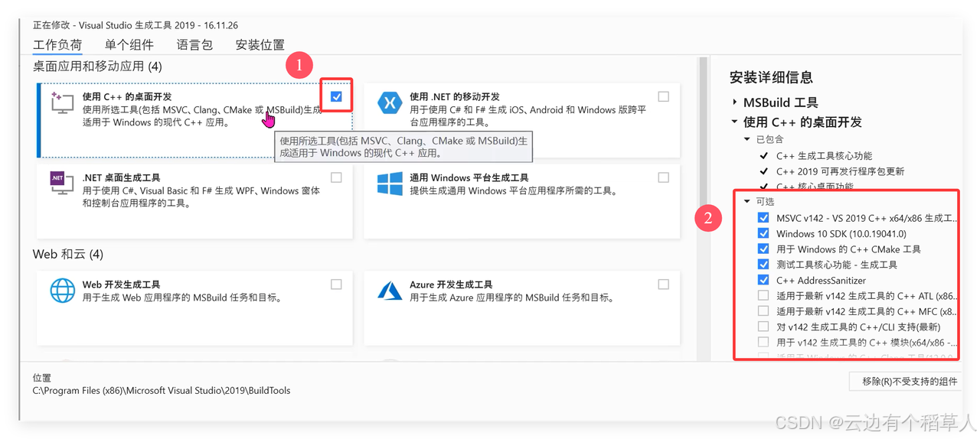
Task: Select the 使用 .NET 的移动开发 card title
Action: 455,97
